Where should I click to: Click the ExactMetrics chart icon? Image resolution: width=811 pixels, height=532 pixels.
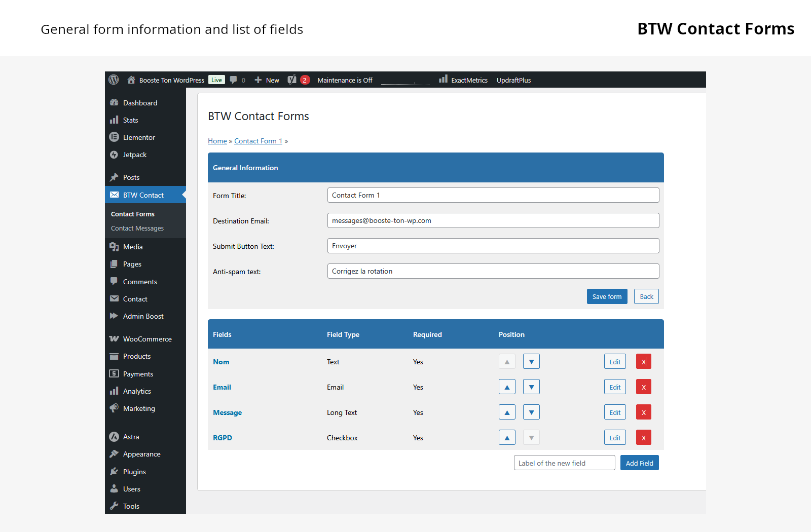click(x=443, y=80)
